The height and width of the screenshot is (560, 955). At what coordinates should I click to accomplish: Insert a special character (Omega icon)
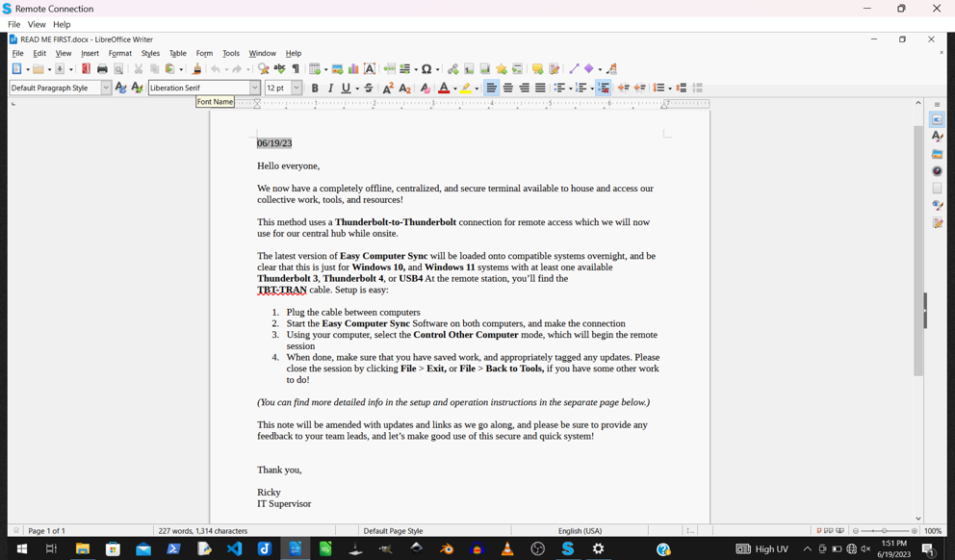[426, 69]
